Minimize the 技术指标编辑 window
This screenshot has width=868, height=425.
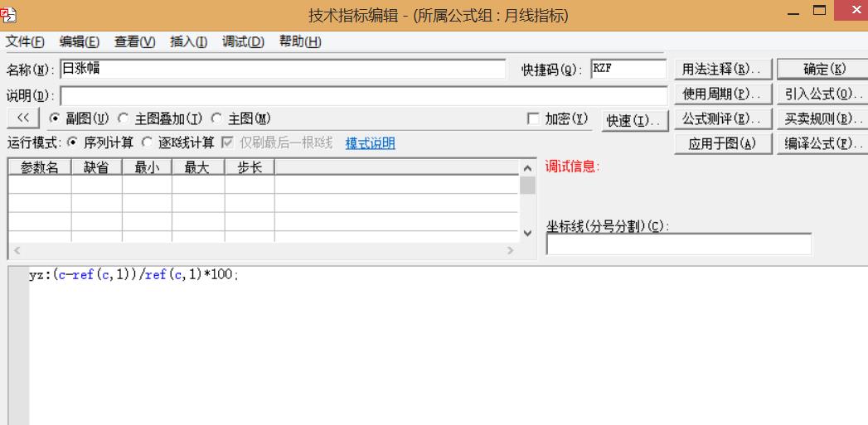[x=793, y=12]
